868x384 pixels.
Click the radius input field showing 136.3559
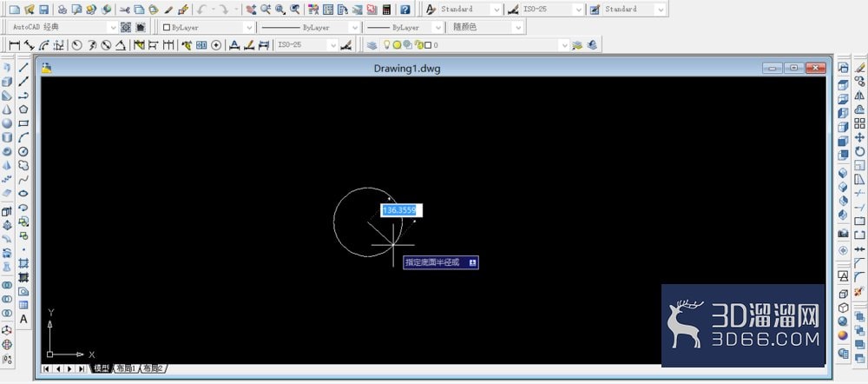point(401,210)
